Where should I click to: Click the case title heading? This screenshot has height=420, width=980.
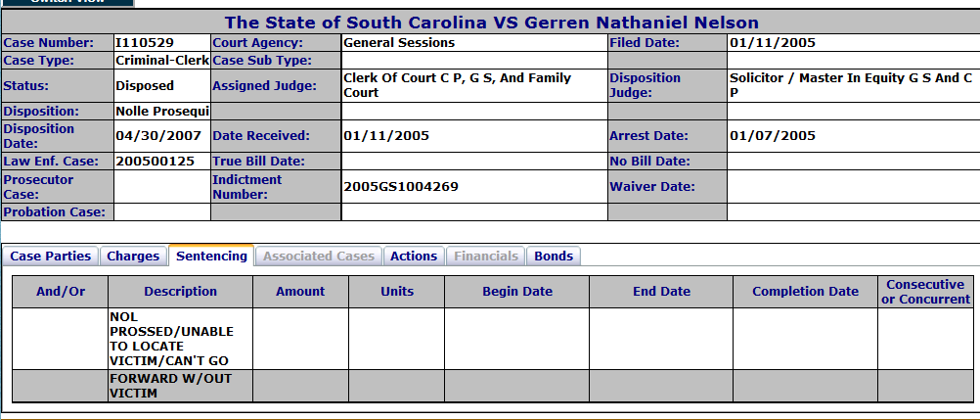pyautogui.click(x=492, y=23)
